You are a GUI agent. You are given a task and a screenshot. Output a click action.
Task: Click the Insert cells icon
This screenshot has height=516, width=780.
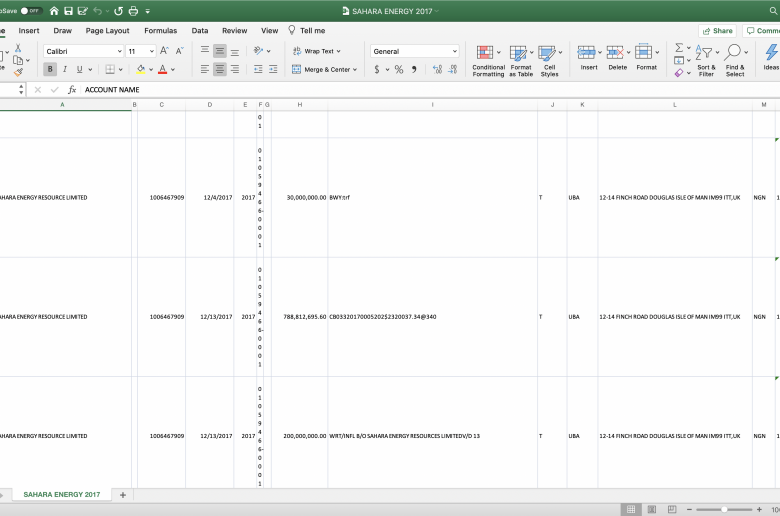point(586,52)
